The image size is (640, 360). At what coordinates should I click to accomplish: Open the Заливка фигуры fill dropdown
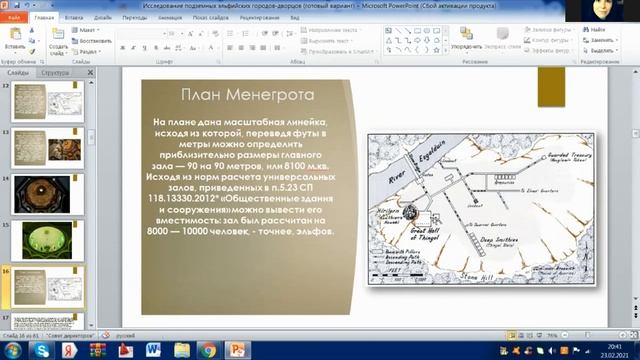549,30
